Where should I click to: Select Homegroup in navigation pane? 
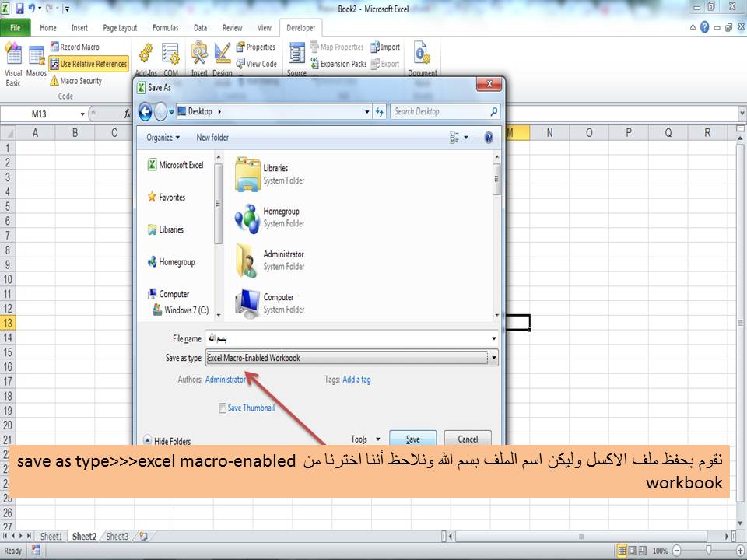point(171,261)
